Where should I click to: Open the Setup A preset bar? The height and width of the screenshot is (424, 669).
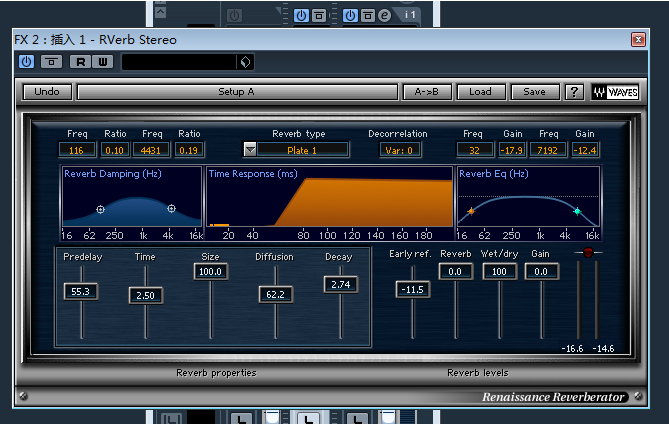[x=237, y=92]
